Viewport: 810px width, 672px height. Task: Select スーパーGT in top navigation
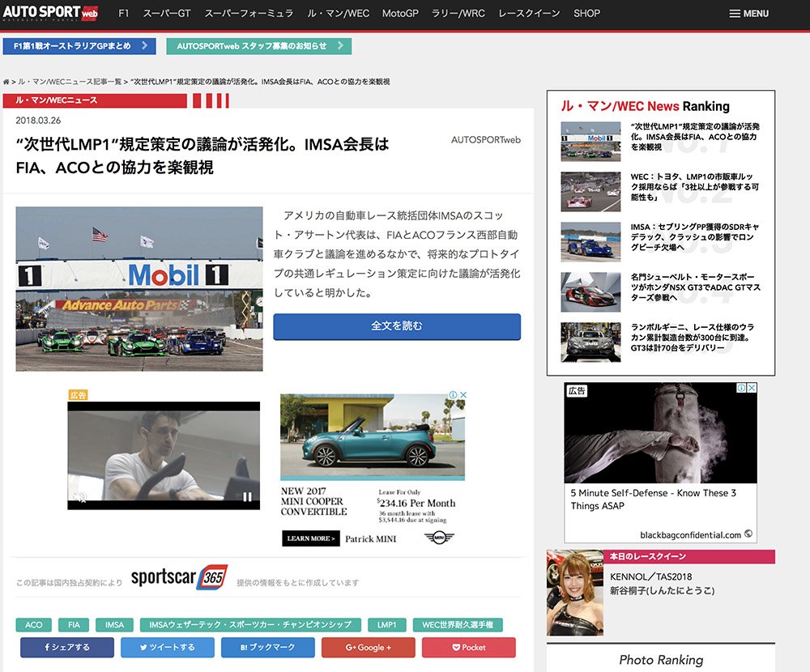tap(167, 14)
